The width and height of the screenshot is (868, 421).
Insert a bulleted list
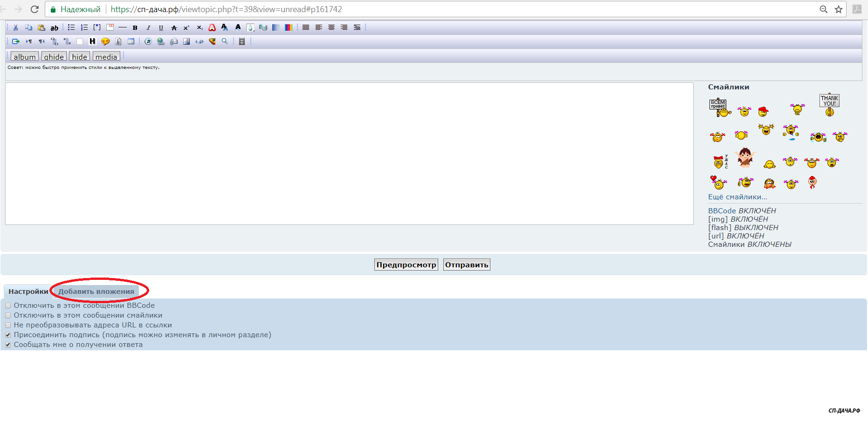[x=71, y=28]
